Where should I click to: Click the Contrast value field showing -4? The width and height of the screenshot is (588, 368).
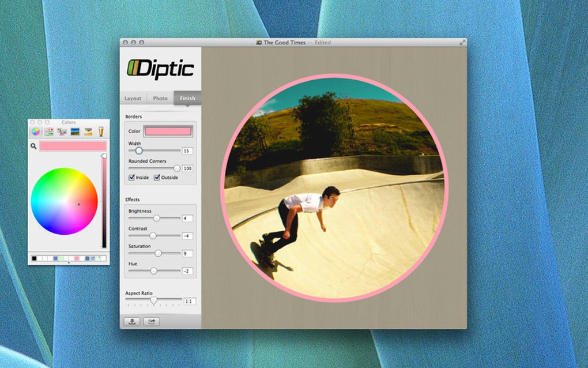[x=187, y=236]
